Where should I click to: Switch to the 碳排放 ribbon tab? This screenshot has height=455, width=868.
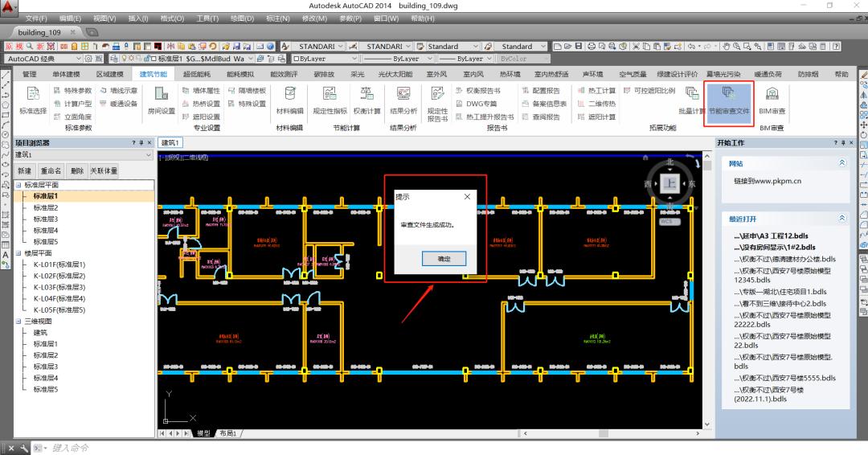323,74
